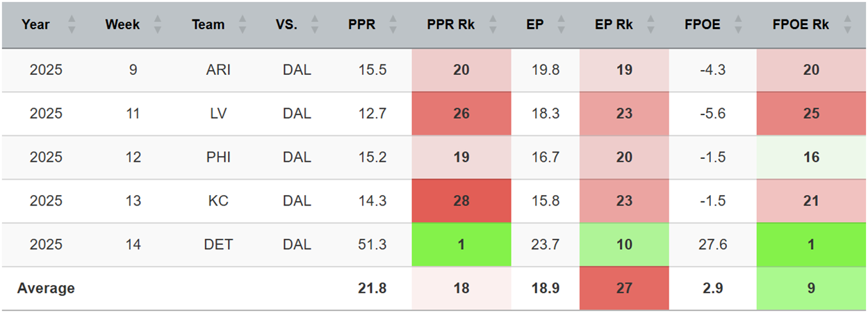
Task: Sort FPOE column using its arrows
Action: [738, 25]
